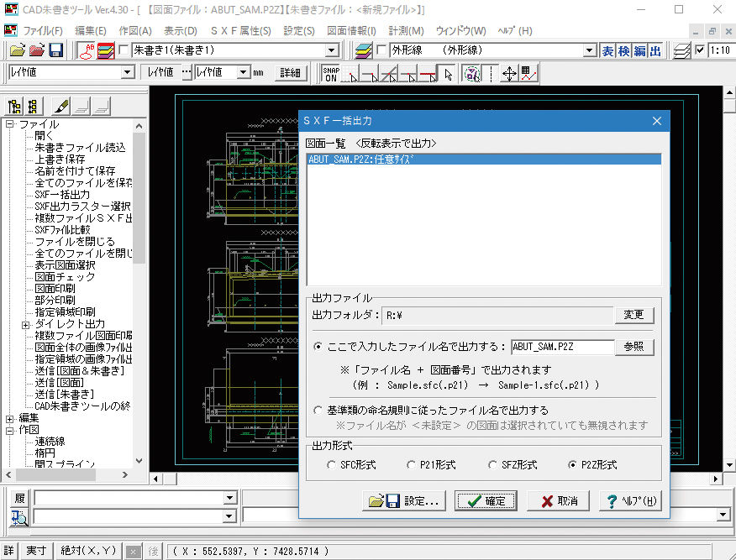Toggle the SNAP ON toolbar button

tap(331, 73)
